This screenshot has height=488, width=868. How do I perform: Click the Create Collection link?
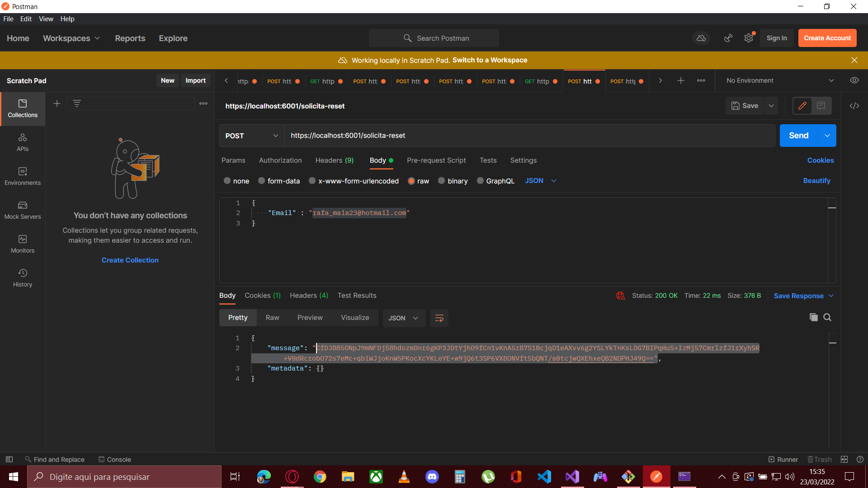pos(130,260)
